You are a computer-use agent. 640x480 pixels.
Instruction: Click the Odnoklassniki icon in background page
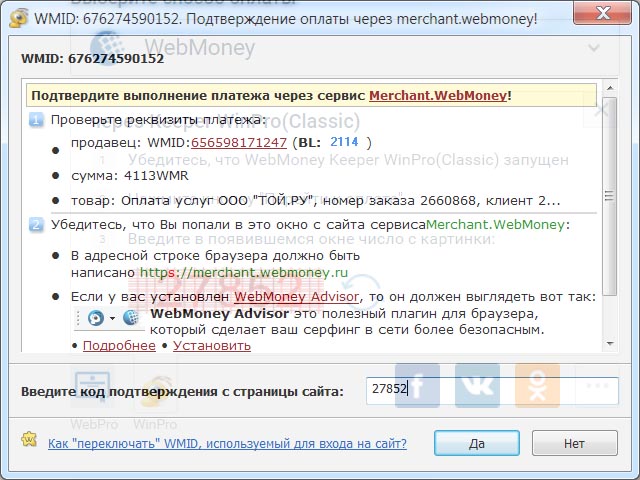(x=537, y=386)
